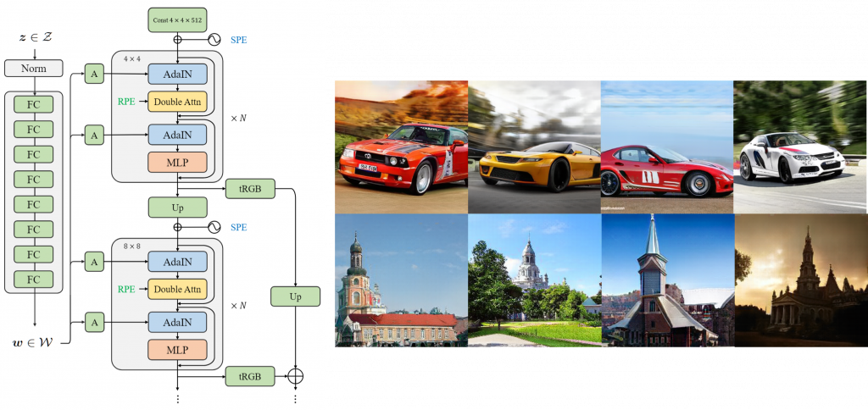The width and height of the screenshot is (868, 410).
Task: Click the Up block on the right-side branch
Action: 295,296
